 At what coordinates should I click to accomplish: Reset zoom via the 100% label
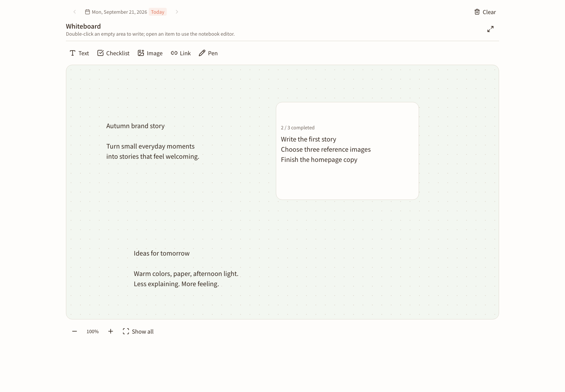93,332
